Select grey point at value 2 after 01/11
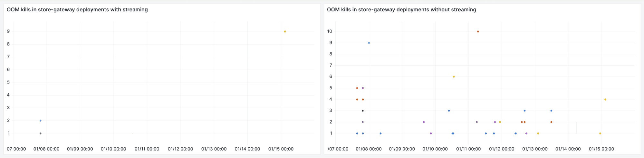The image size is (644, 158). 477,122
